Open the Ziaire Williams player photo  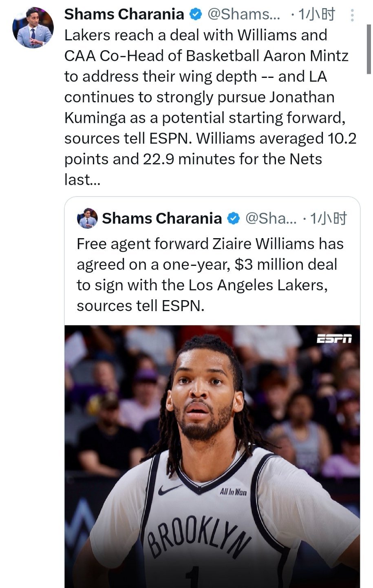point(212,456)
